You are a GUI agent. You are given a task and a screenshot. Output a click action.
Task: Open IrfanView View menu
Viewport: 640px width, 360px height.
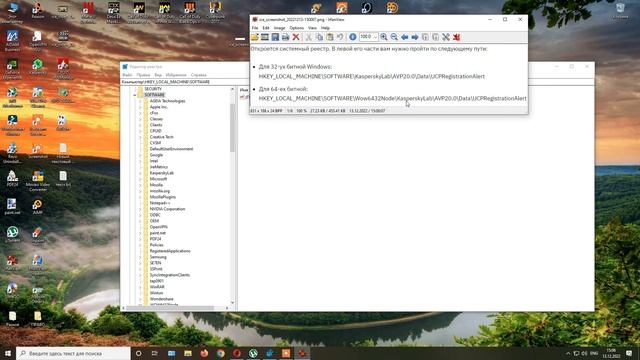tap(312, 28)
